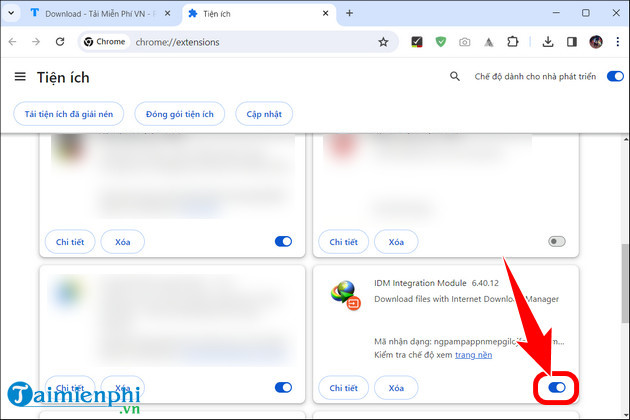Screen dimensions: 630x420
Task: Disable the IDM Integration Module toggle
Action: [557, 387]
